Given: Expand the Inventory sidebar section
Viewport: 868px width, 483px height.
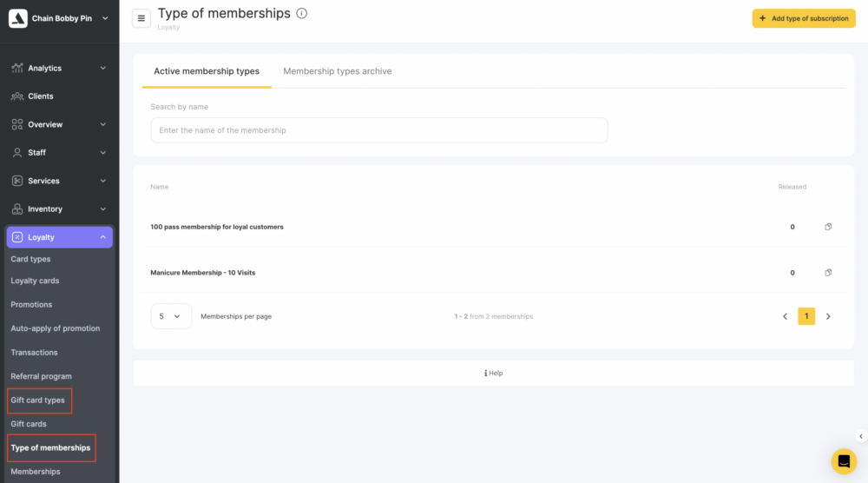Looking at the screenshot, I should (60, 208).
